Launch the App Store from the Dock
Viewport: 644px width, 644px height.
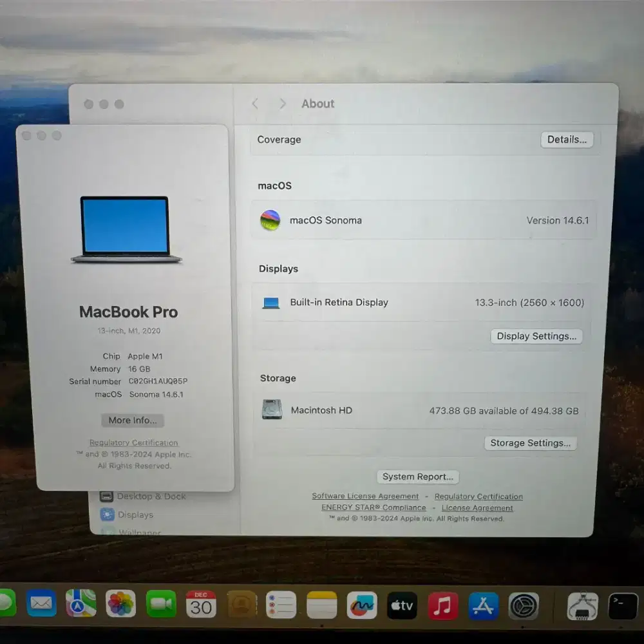[x=482, y=604]
